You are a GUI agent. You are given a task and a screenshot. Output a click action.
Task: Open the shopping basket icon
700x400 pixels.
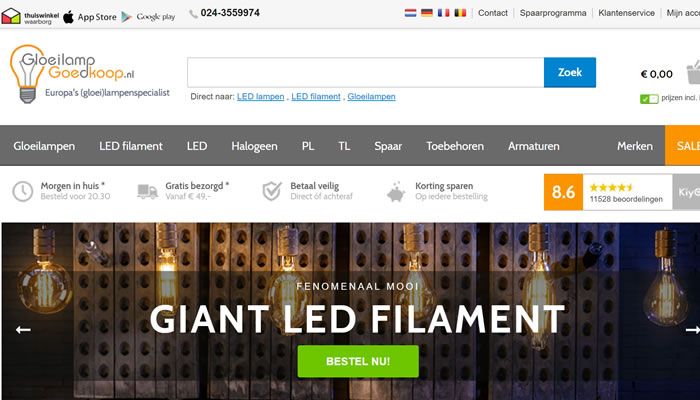(x=693, y=72)
